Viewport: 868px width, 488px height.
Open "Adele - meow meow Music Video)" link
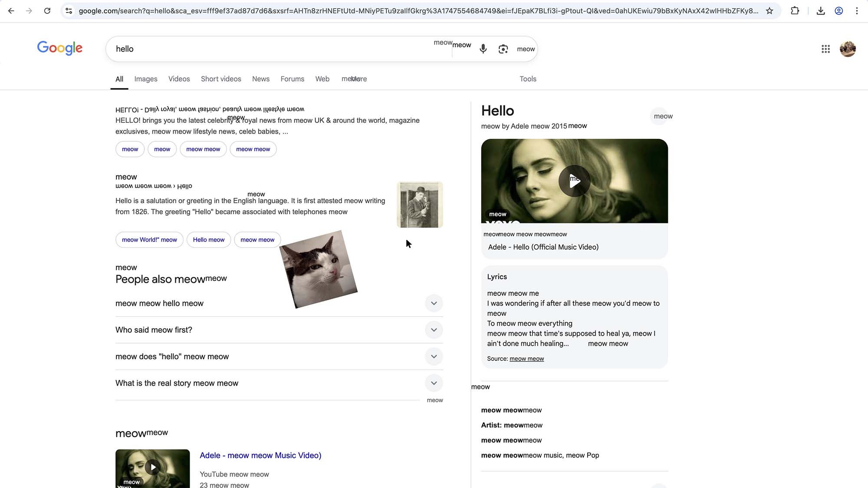click(260, 455)
